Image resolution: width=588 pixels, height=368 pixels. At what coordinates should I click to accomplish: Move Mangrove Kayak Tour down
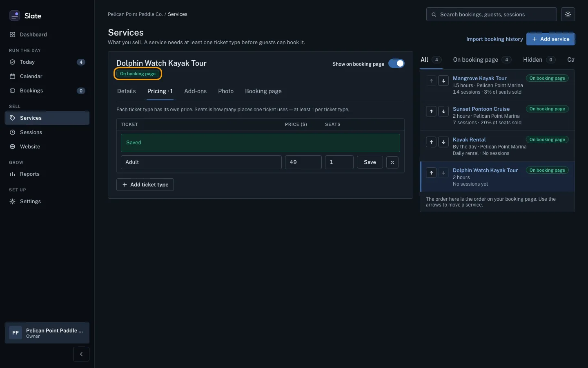coord(443,81)
